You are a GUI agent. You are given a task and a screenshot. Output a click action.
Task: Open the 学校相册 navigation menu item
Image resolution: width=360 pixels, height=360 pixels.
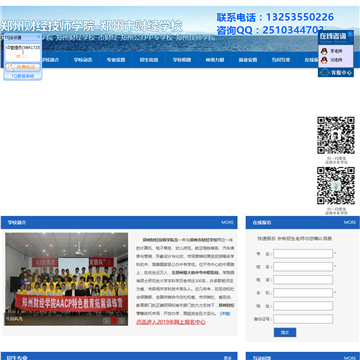(x=182, y=60)
